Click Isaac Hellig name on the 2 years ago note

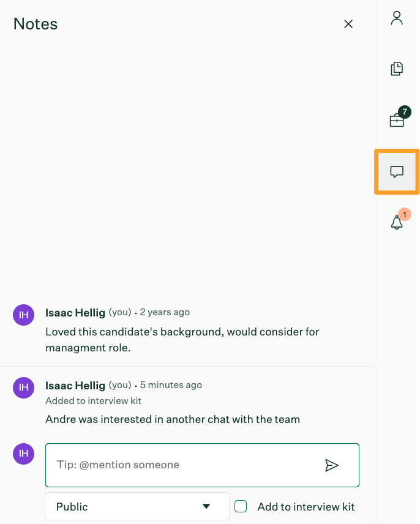(x=75, y=313)
